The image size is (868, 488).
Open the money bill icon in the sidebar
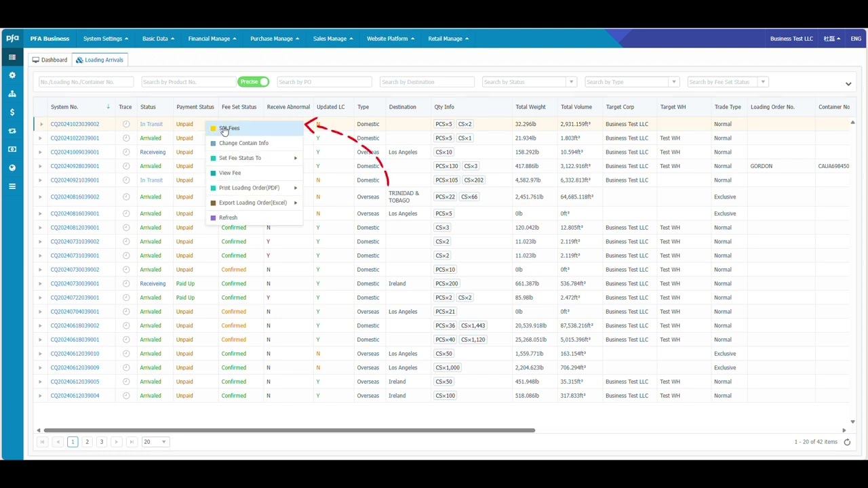pyautogui.click(x=12, y=149)
